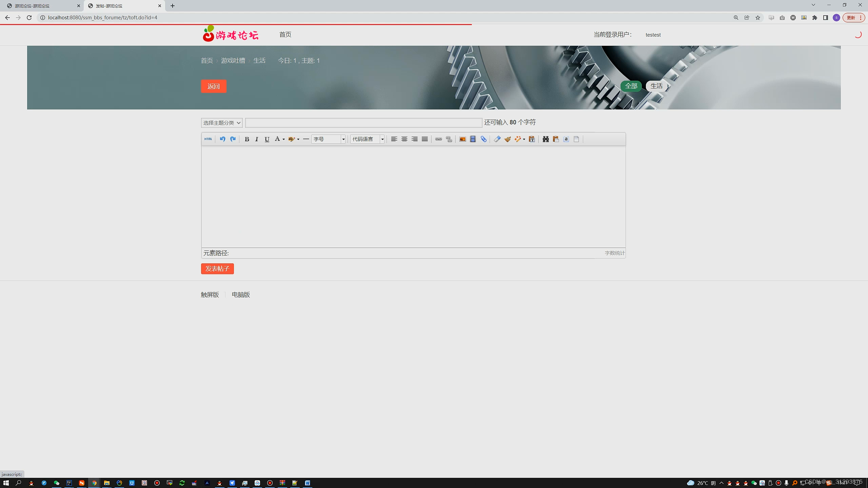Toggle underline formatting
Image resolution: width=868 pixels, height=488 pixels.
pyautogui.click(x=267, y=139)
